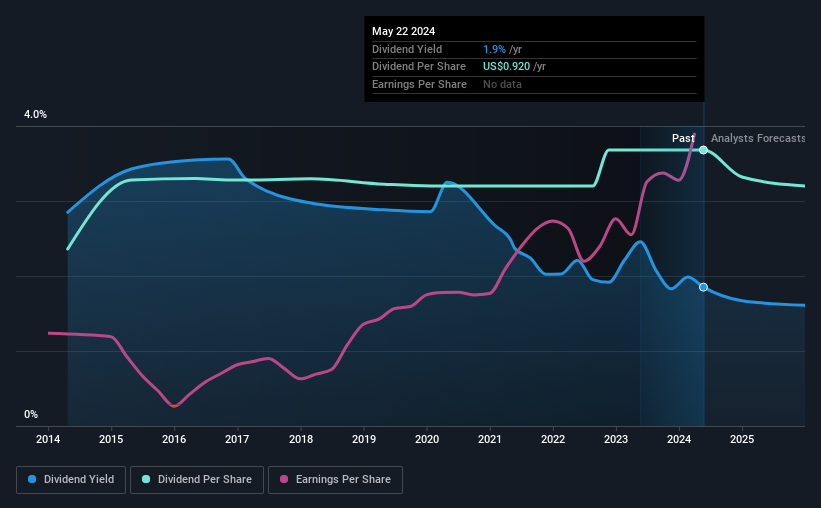Toggle the Earnings Per Share legend button
Image resolution: width=821 pixels, height=508 pixels.
pos(335,480)
